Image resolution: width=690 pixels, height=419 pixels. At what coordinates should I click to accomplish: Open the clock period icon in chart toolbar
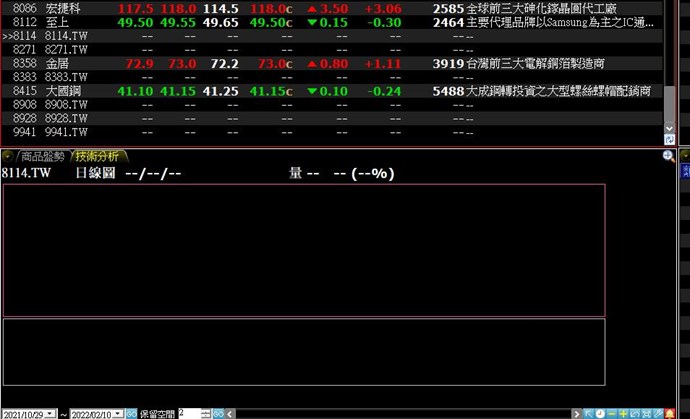(x=600, y=414)
